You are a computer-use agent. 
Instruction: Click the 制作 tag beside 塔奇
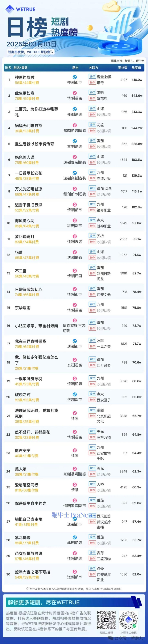point(92,83)
